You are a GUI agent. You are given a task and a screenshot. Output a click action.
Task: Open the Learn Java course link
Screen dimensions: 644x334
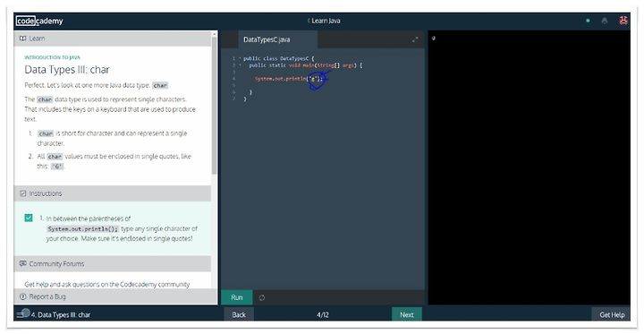326,21
